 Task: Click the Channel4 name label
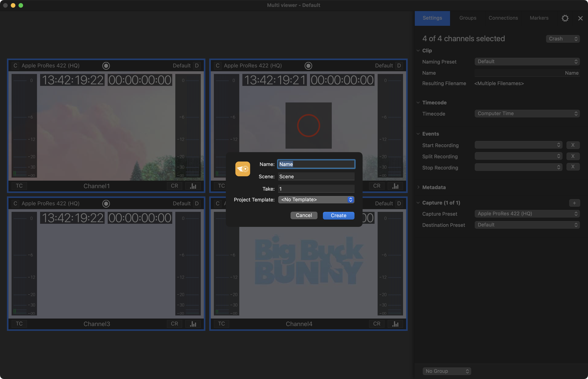tap(299, 324)
